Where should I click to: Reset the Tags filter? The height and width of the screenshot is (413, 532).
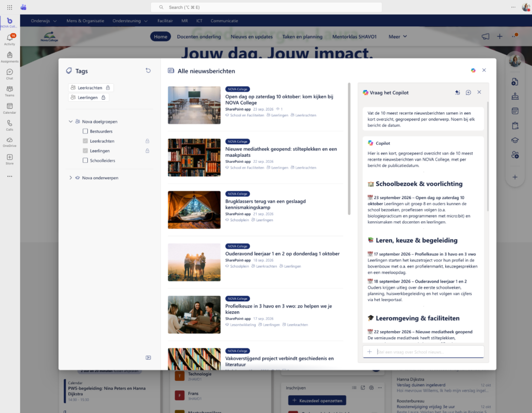[148, 71]
